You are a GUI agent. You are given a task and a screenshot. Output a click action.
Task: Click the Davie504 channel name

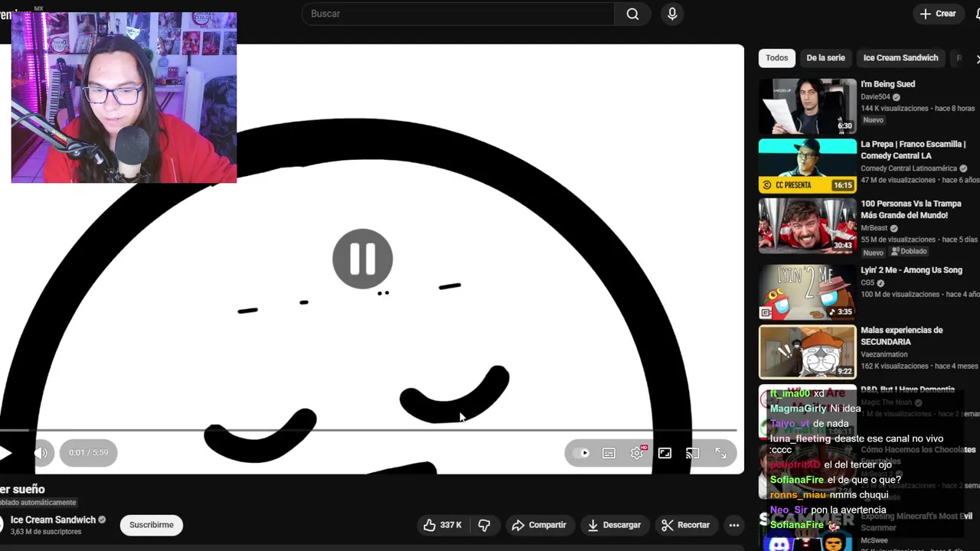(875, 97)
